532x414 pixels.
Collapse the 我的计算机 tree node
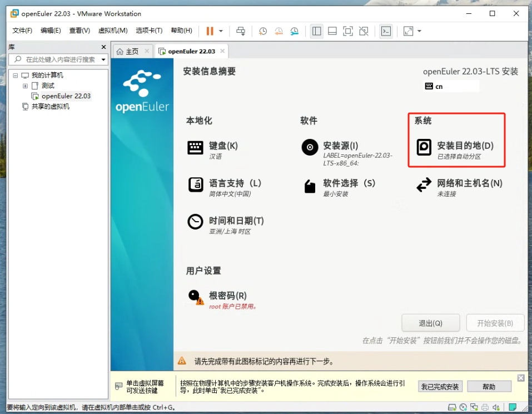coord(15,75)
